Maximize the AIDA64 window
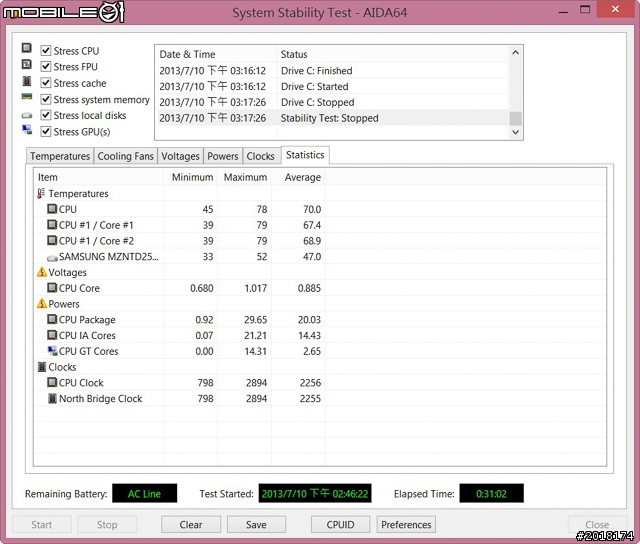 click(x=585, y=9)
